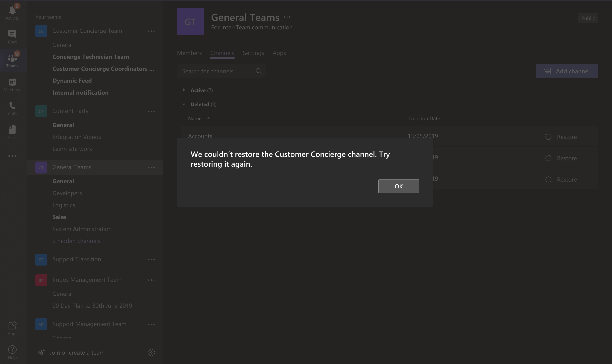Open the Logistics channel
Image resolution: width=612 pixels, height=364 pixels.
[x=64, y=205]
